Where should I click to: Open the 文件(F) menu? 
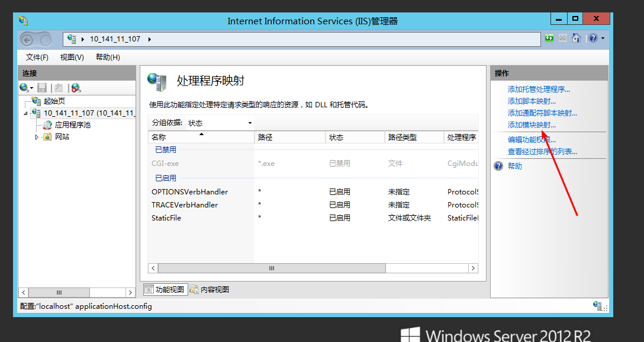37,57
